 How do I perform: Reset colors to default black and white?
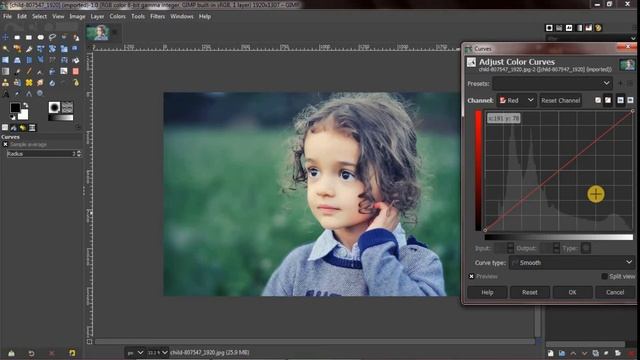[12, 117]
